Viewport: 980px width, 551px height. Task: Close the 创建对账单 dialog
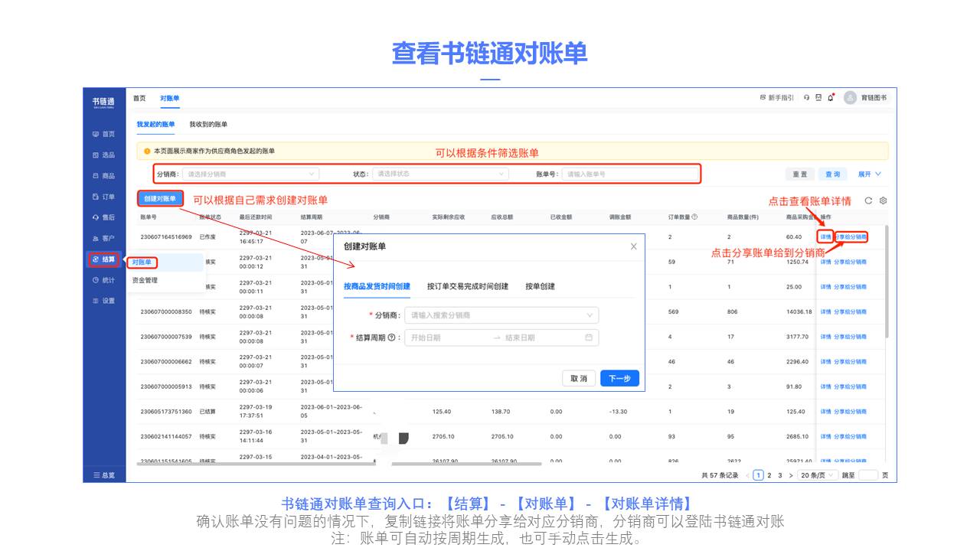click(x=633, y=246)
